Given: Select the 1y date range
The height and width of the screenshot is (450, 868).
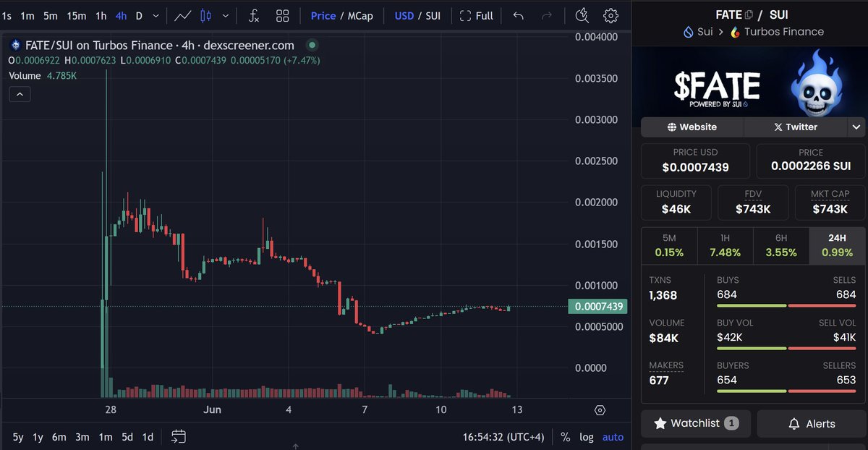Looking at the screenshot, I should pyautogui.click(x=38, y=437).
